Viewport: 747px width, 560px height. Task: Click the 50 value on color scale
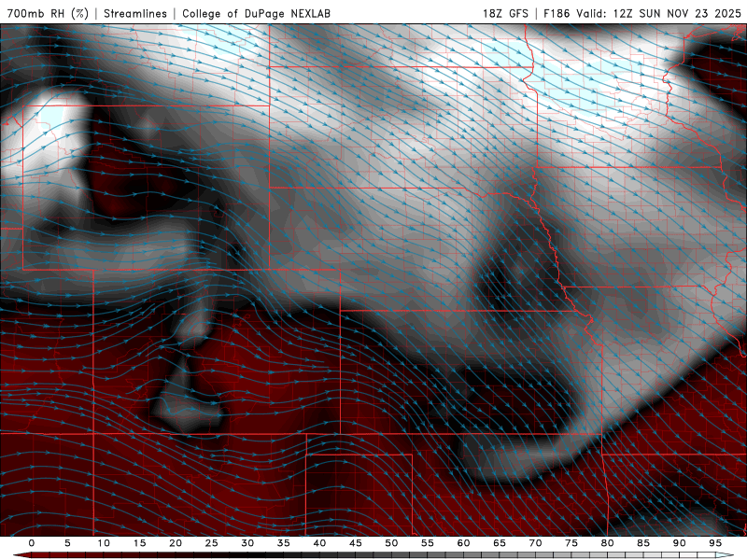391,543
